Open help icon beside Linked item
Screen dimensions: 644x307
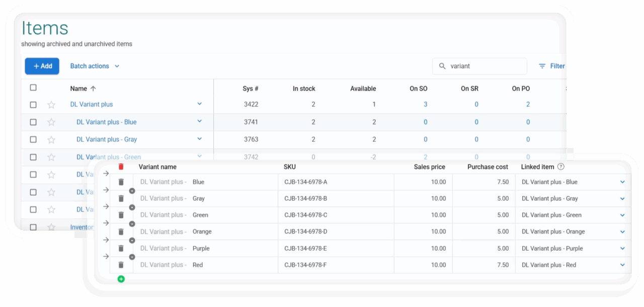tap(561, 167)
